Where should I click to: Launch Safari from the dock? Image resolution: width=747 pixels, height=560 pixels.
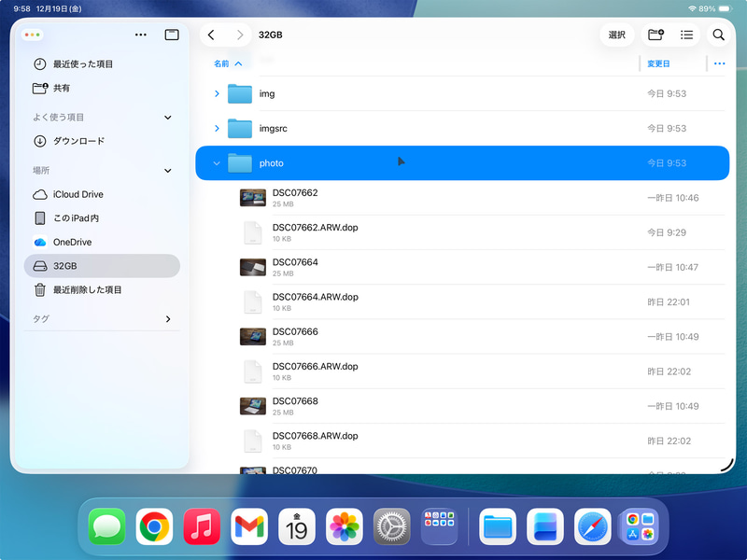pyautogui.click(x=595, y=527)
